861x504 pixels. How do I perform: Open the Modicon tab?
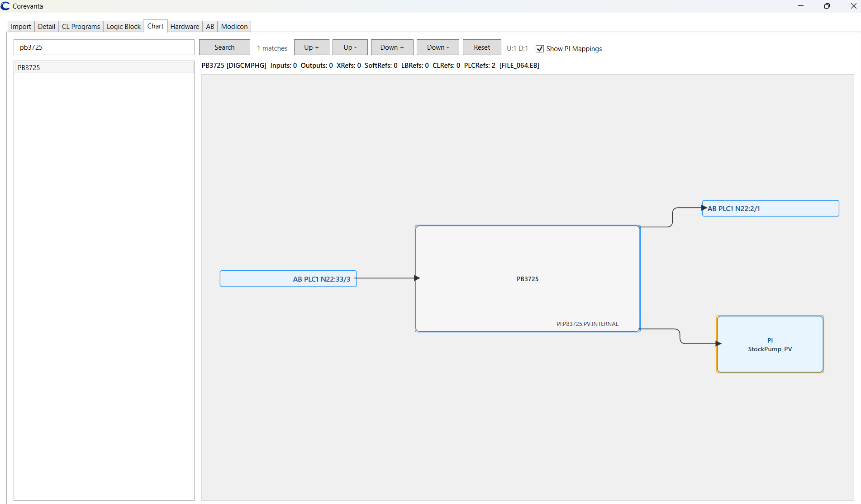click(x=234, y=26)
